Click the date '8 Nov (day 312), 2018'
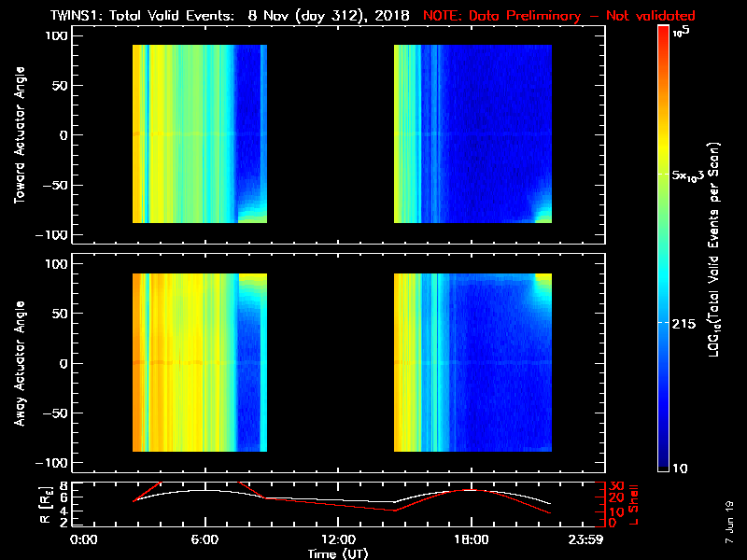 329,16
